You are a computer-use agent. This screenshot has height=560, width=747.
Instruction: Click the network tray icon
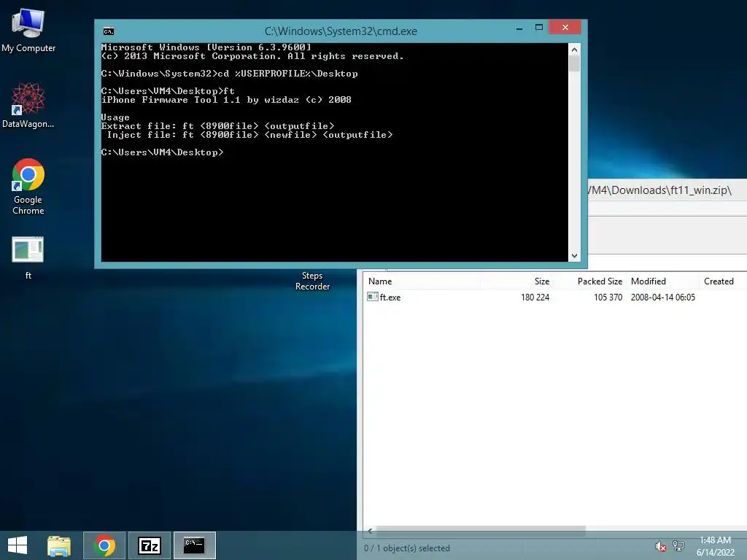click(678, 545)
